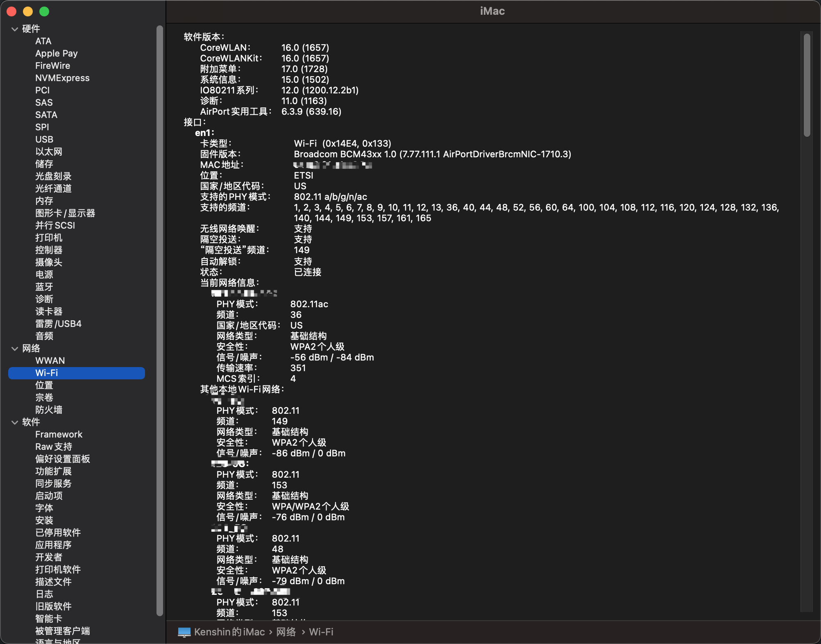Screen dimensions: 821x644
Task: Click the 网络 breadcrumb in path bar
Action: pos(286,632)
